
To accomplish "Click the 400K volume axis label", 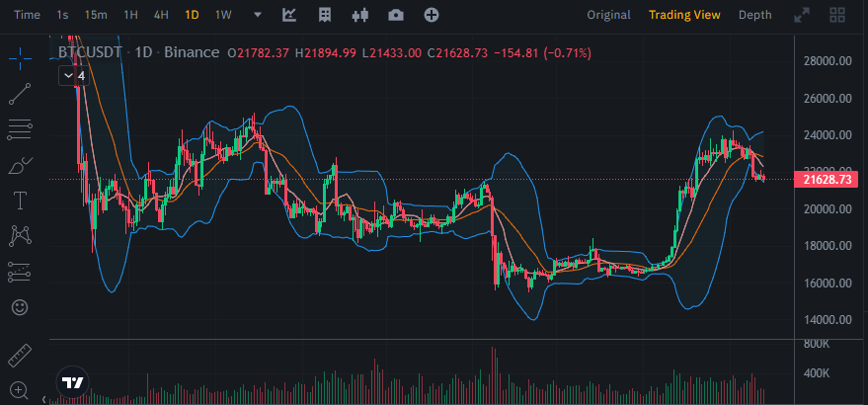I will click(x=817, y=373).
